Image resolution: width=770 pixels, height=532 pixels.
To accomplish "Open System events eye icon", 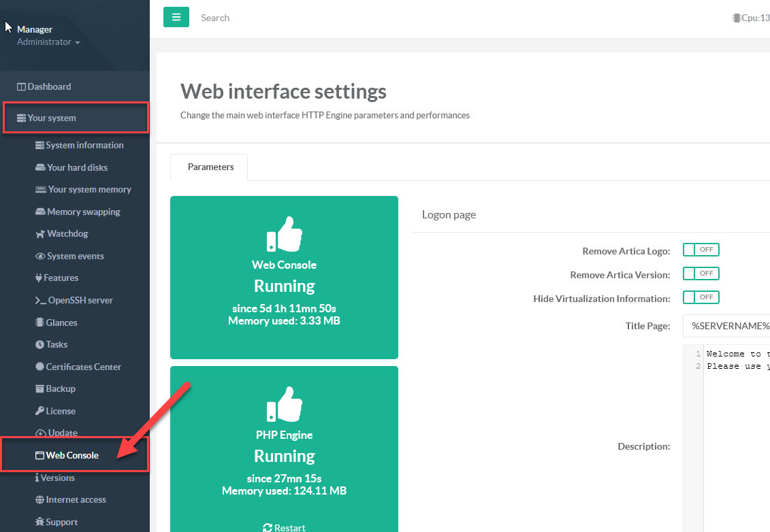I will click(x=40, y=256).
